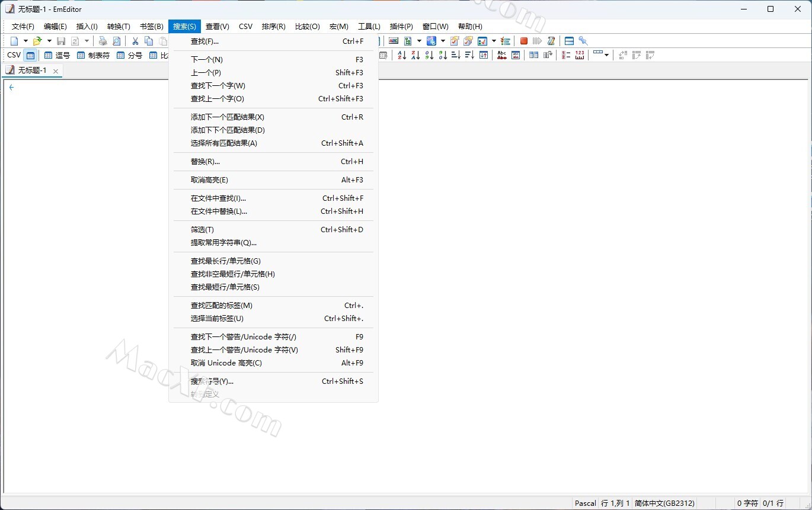Click the Edit macro script icon
Image resolution: width=812 pixels, height=510 pixels.
551,41
